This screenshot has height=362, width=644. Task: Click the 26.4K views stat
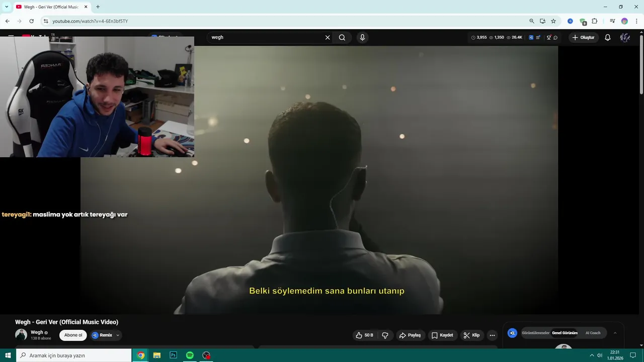[x=514, y=37]
